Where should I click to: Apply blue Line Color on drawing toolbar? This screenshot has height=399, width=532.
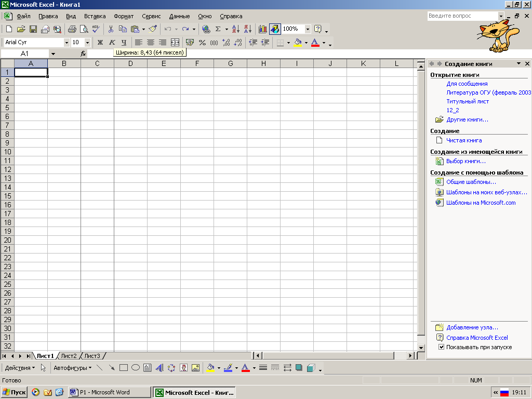tap(228, 368)
